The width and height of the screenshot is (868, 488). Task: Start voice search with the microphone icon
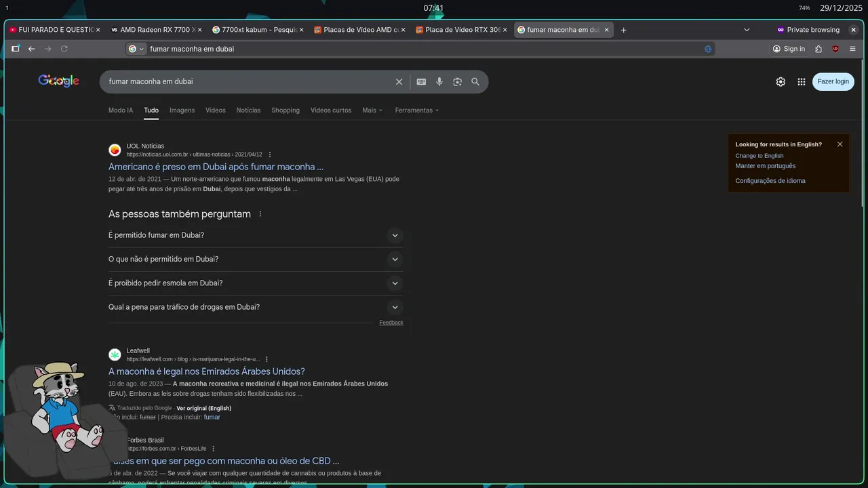click(x=439, y=82)
